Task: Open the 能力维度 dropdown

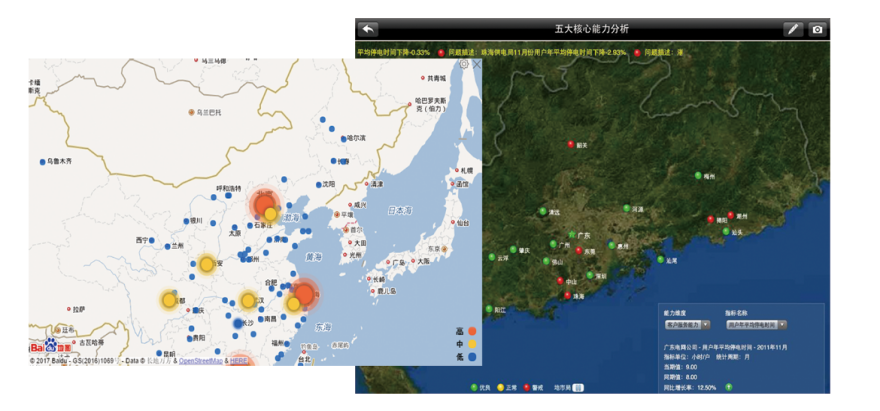Action: tap(688, 325)
